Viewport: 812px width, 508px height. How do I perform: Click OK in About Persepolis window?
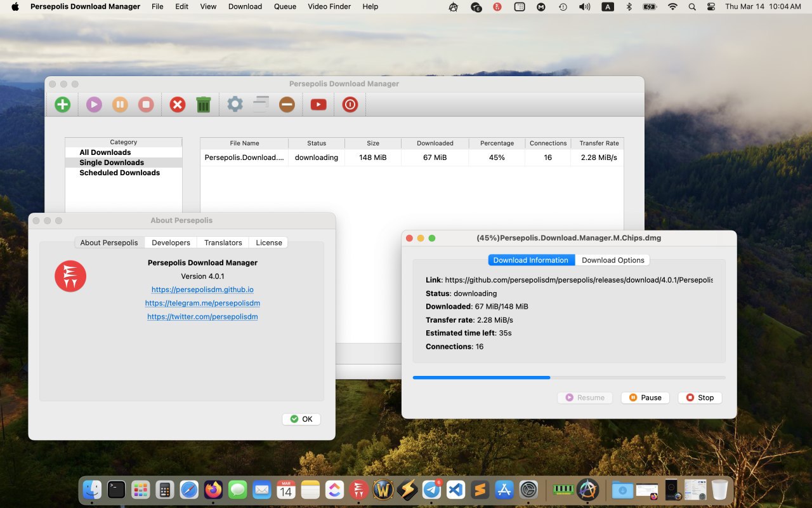(301, 419)
